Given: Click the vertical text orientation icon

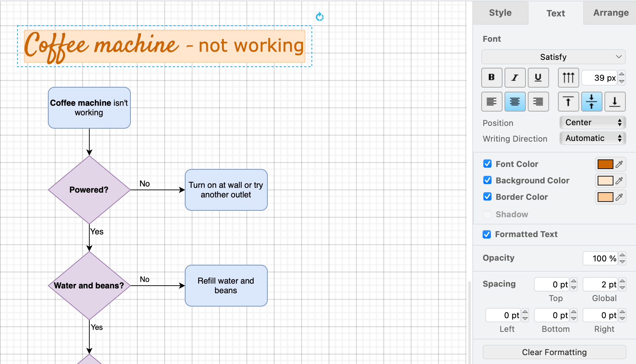Looking at the screenshot, I should click(x=568, y=78).
